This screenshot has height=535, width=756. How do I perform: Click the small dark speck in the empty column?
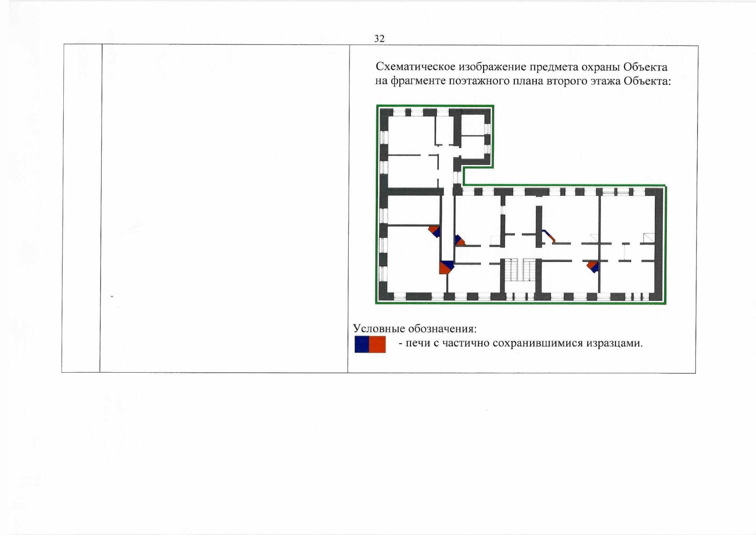coord(111,296)
